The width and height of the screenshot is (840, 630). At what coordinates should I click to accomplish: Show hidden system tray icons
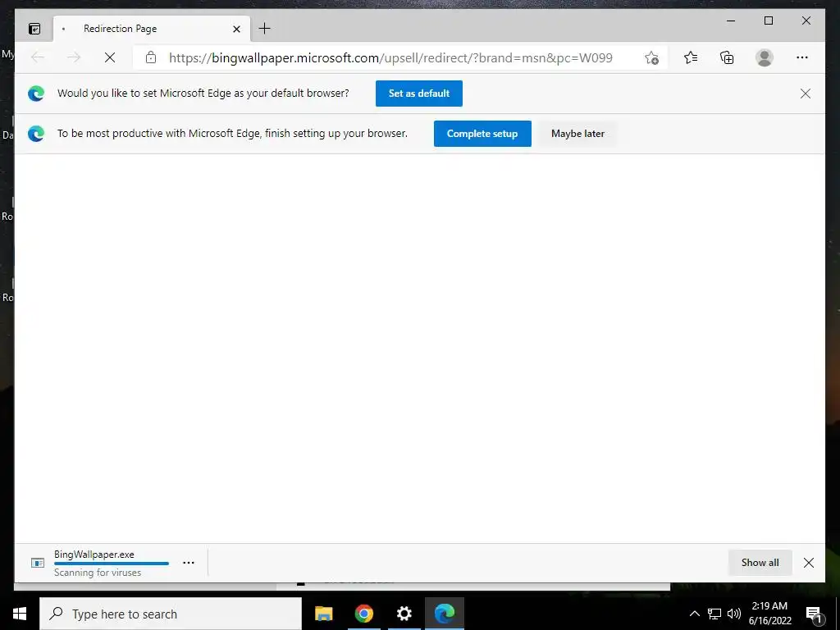pos(694,614)
